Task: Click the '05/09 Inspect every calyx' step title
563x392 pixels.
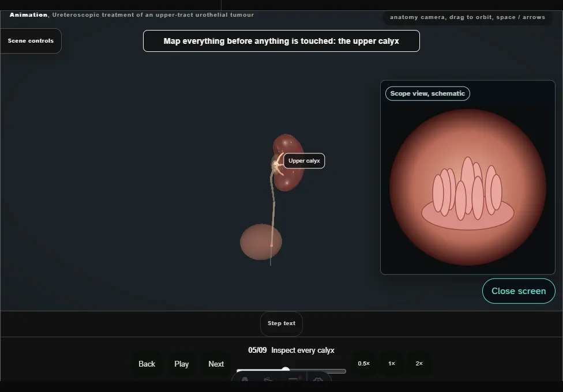Action: pos(291,350)
